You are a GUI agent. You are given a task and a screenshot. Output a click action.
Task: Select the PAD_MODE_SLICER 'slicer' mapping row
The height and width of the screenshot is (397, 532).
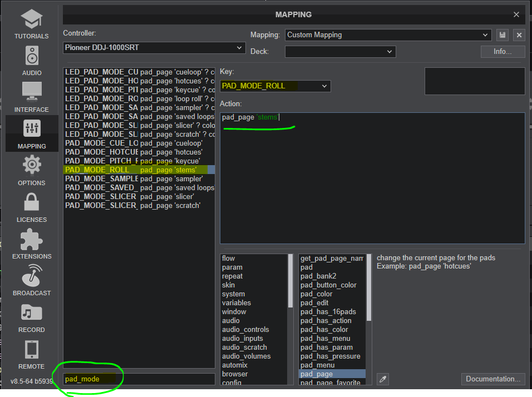point(139,197)
